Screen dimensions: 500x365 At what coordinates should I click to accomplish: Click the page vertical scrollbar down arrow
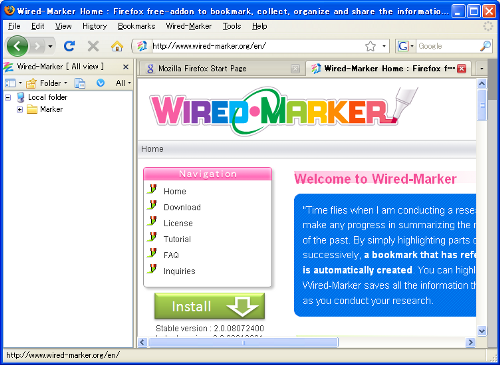(x=482, y=331)
